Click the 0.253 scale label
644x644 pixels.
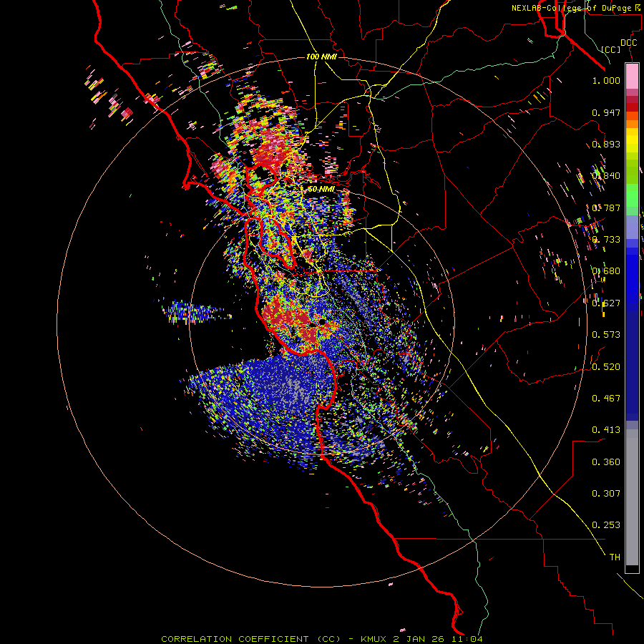point(606,525)
